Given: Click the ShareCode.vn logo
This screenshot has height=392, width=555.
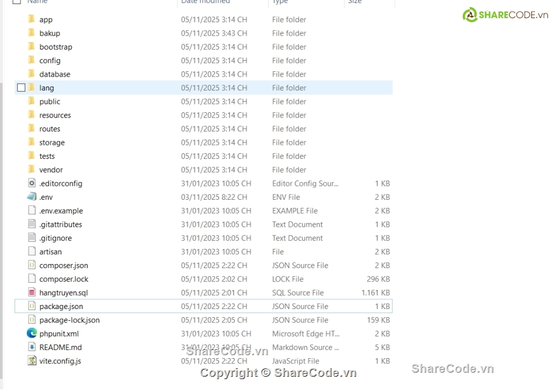Looking at the screenshot, I should click(505, 15).
